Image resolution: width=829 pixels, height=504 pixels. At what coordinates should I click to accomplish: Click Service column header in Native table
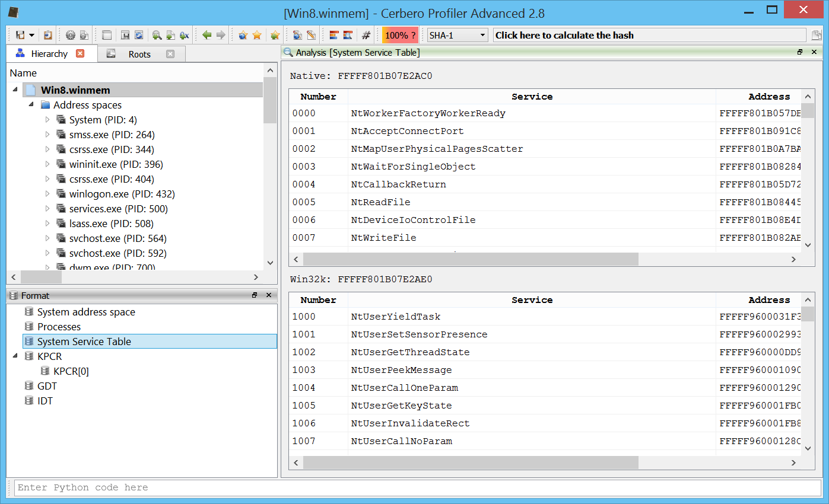tap(532, 97)
